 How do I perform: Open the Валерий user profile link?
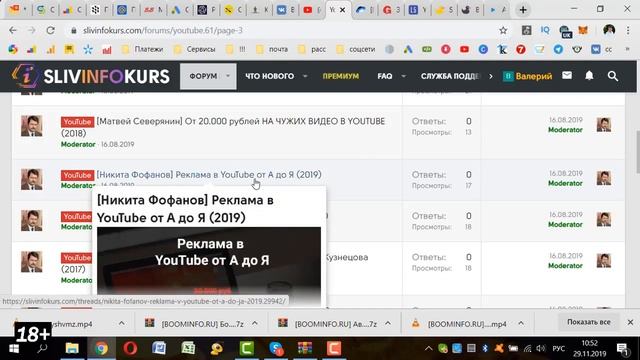pyautogui.click(x=533, y=76)
